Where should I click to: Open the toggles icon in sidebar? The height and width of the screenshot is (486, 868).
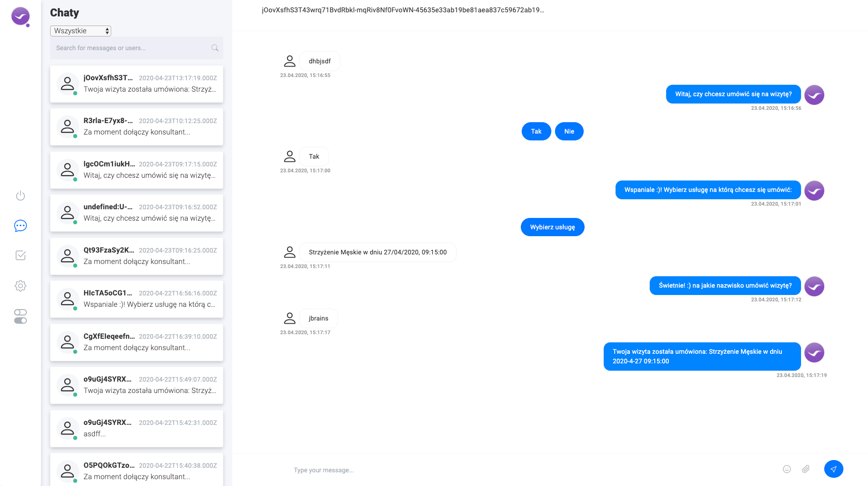[21, 316]
